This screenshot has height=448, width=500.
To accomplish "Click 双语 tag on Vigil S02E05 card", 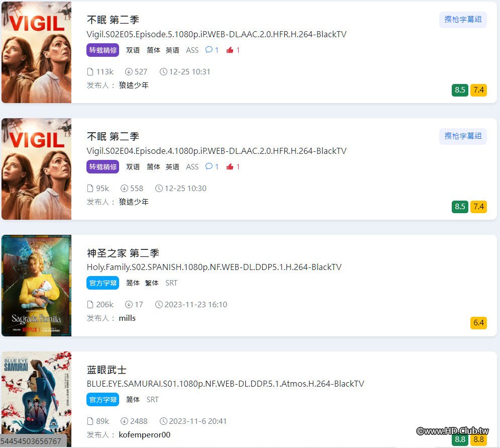I will pyautogui.click(x=133, y=50).
